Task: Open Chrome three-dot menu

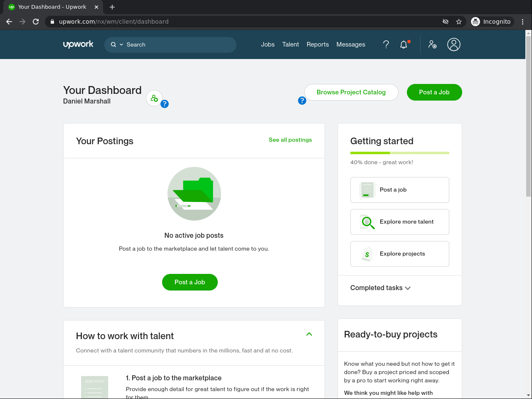Action: (523, 22)
